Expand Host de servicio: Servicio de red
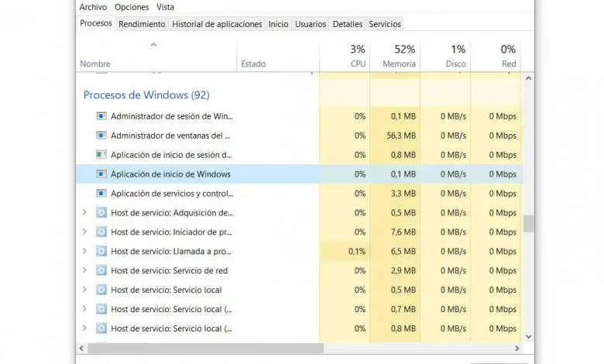Image resolution: width=604 pixels, height=364 pixels. [84, 271]
